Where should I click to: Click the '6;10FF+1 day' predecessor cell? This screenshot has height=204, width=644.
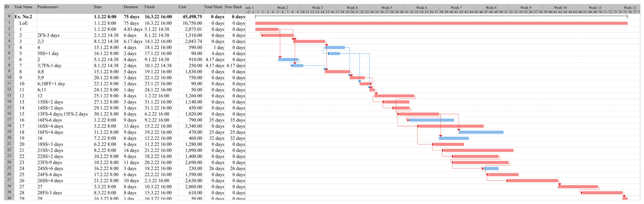point(51,84)
